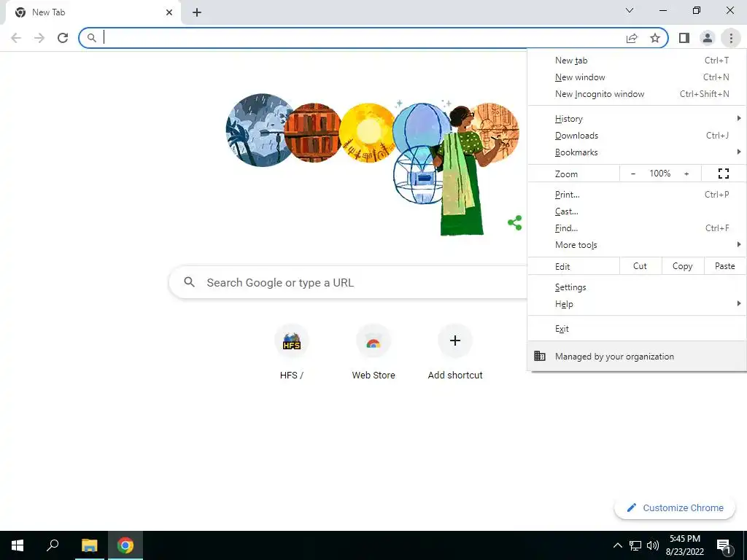Open Settings from the menu

click(x=636, y=287)
